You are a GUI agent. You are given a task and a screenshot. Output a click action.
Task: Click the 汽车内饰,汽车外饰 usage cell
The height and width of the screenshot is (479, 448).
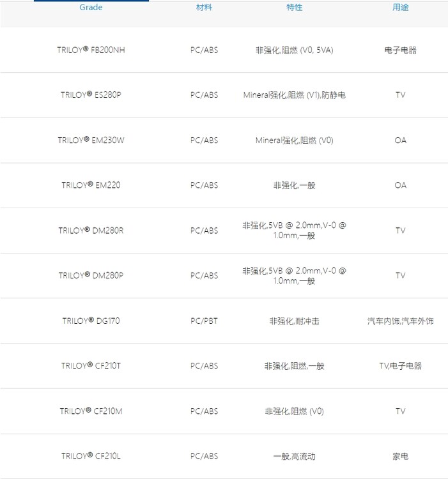pyautogui.click(x=400, y=321)
